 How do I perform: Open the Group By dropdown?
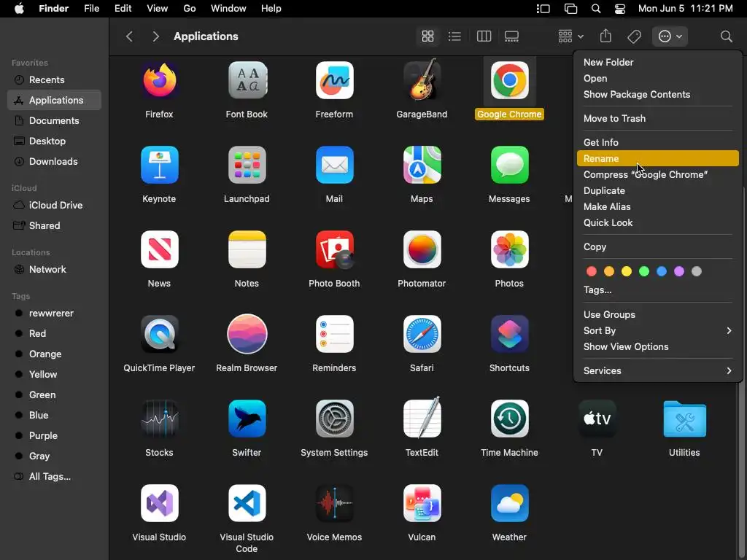570,36
